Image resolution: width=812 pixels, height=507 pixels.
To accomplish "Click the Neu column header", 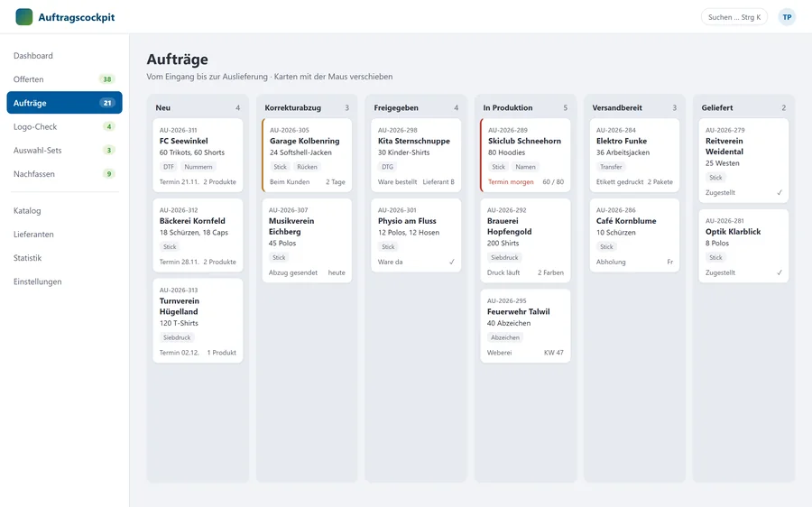I will pyautogui.click(x=163, y=107).
